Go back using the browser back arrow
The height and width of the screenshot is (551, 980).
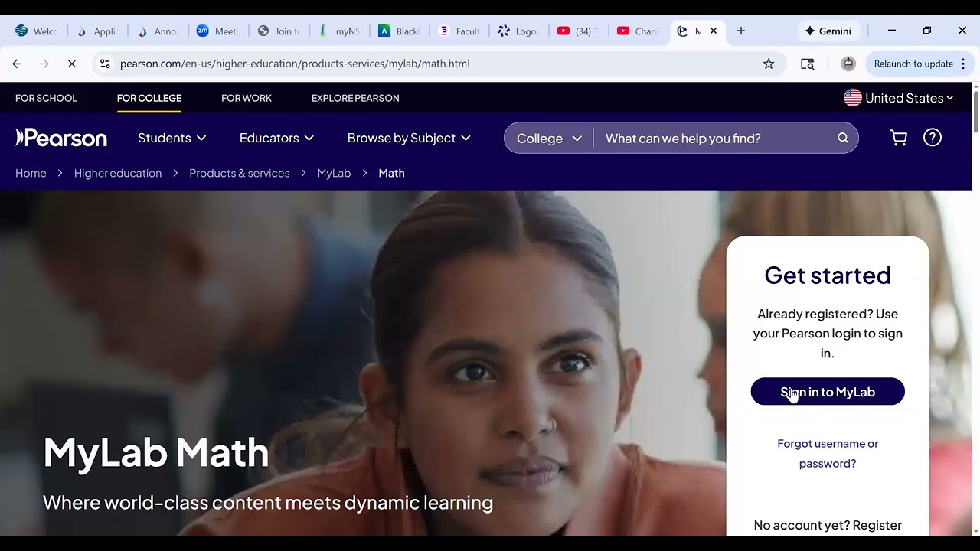pos(17,64)
